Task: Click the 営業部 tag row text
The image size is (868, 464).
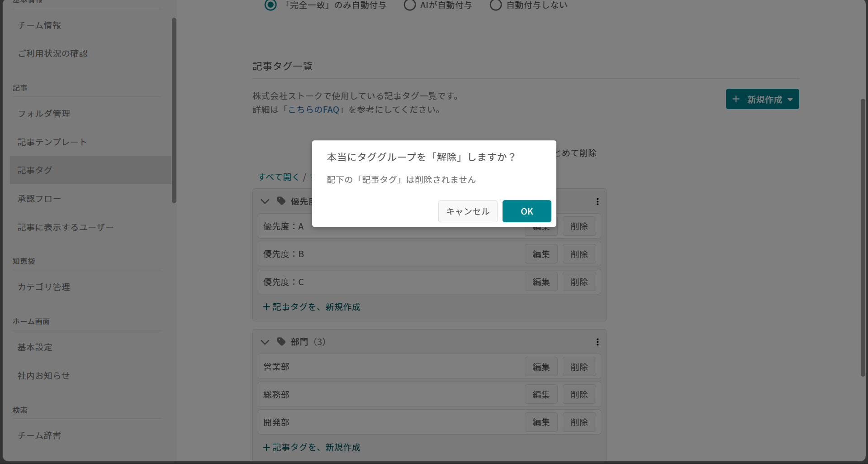Action: pyautogui.click(x=276, y=367)
